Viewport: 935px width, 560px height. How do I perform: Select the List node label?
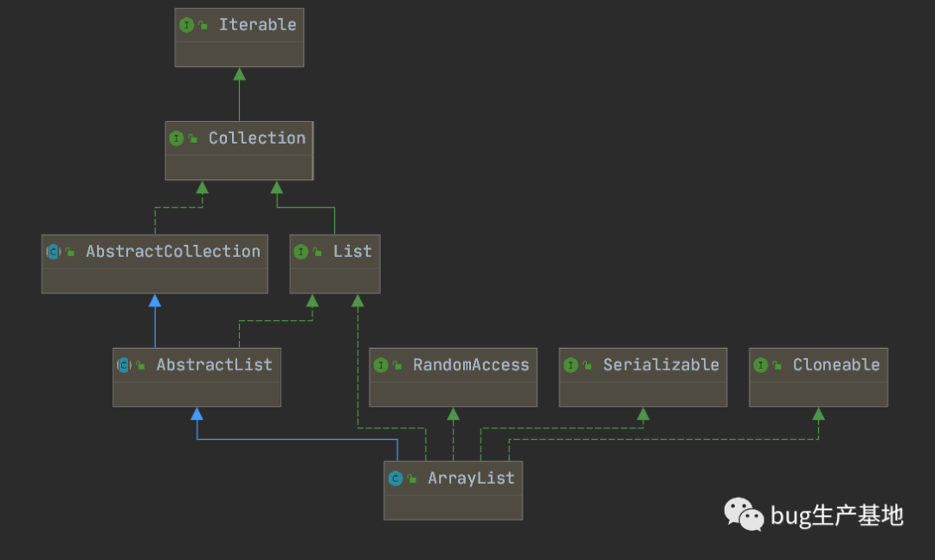pyautogui.click(x=352, y=252)
